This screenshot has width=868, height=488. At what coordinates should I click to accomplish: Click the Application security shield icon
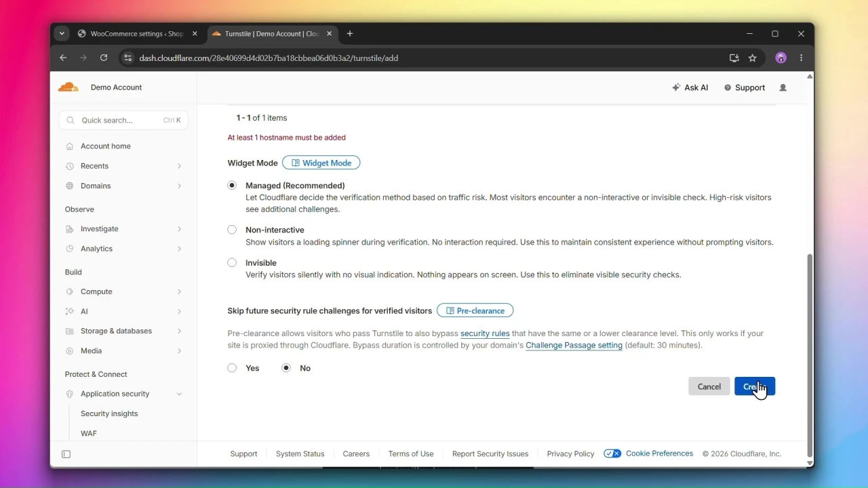click(70, 394)
